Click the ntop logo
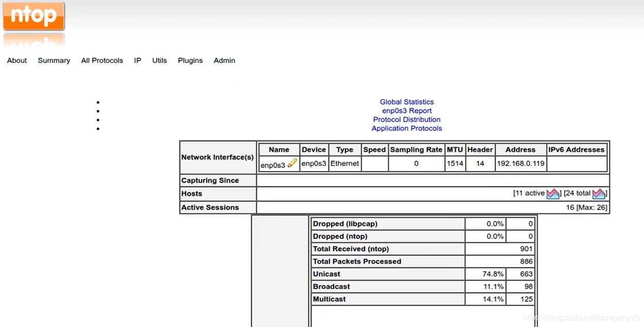Screen dimensions: 644x327 tap(34, 16)
